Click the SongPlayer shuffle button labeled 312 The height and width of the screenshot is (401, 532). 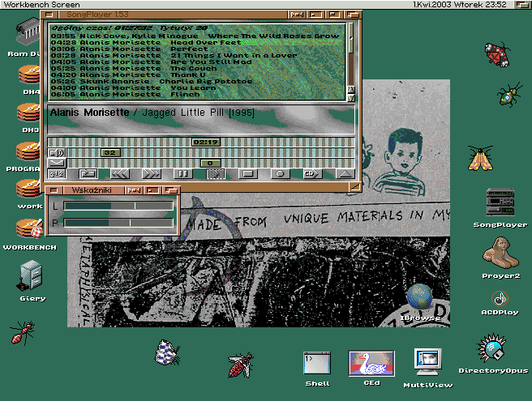point(57,174)
